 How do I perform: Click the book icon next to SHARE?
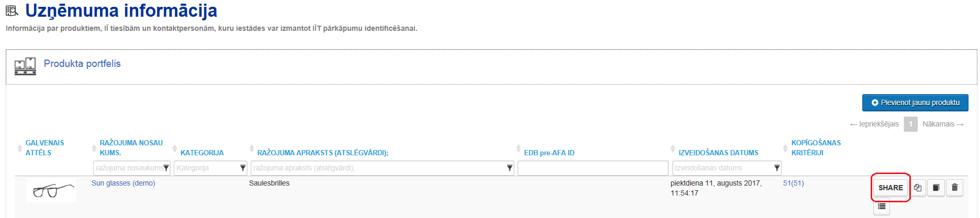[x=936, y=188]
